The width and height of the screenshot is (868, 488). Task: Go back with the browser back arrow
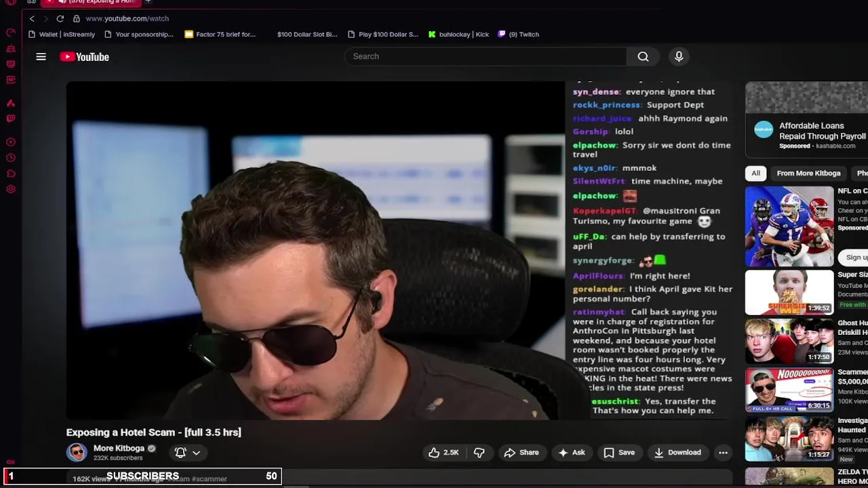coord(32,19)
